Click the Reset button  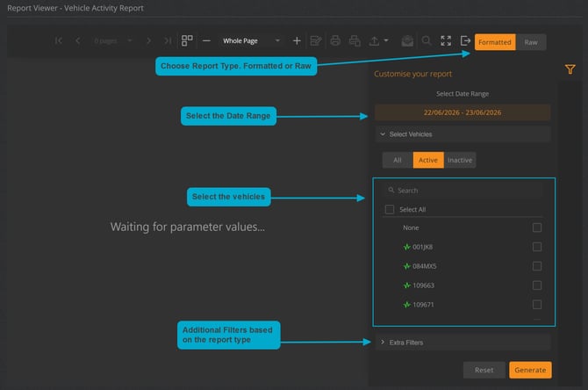point(484,370)
